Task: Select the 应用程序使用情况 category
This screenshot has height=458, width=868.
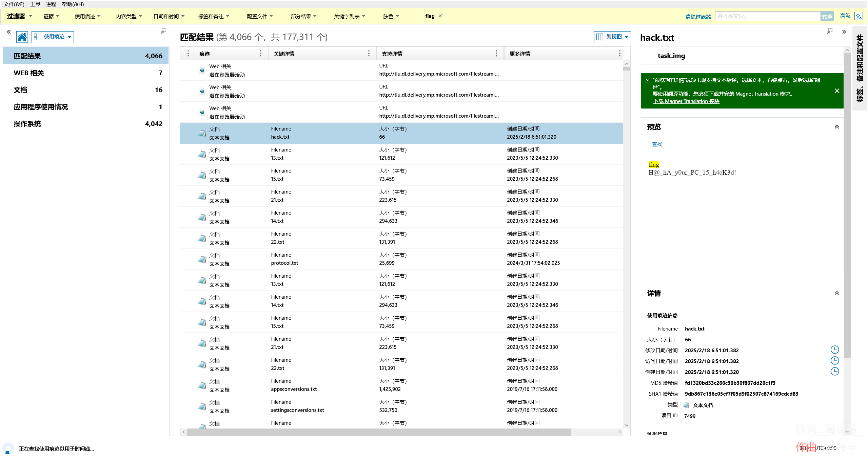Action: [86, 107]
